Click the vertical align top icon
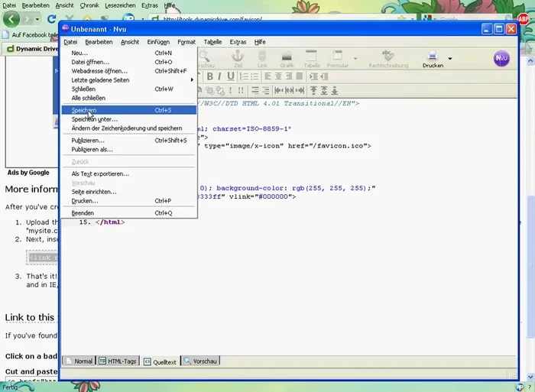Image resolution: width=535 pixels, height=392 pixels. [x=313, y=90]
